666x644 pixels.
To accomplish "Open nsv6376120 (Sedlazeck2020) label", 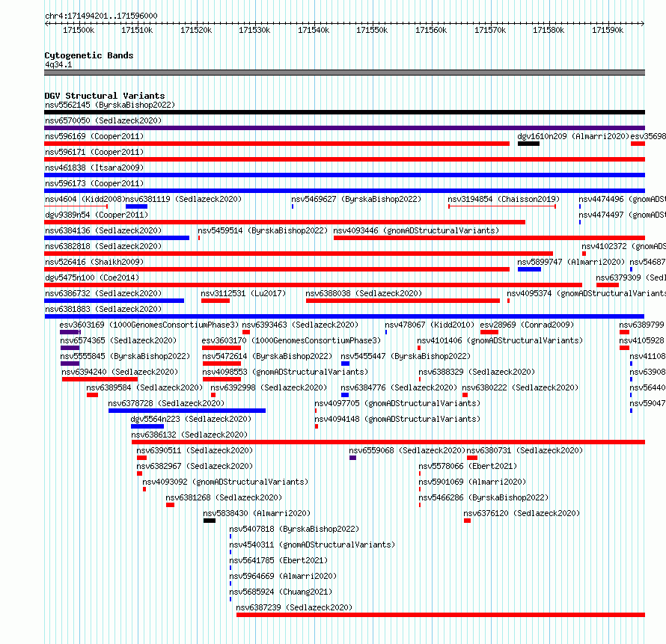I will tap(522, 513).
